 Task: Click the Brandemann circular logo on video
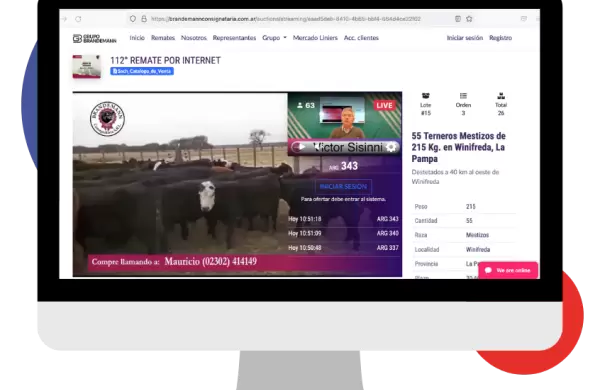[x=107, y=119]
